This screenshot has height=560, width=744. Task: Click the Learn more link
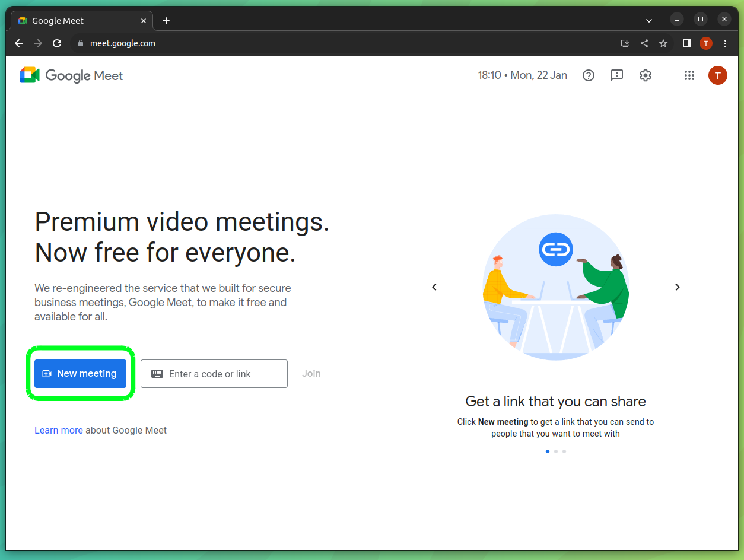pyautogui.click(x=58, y=430)
